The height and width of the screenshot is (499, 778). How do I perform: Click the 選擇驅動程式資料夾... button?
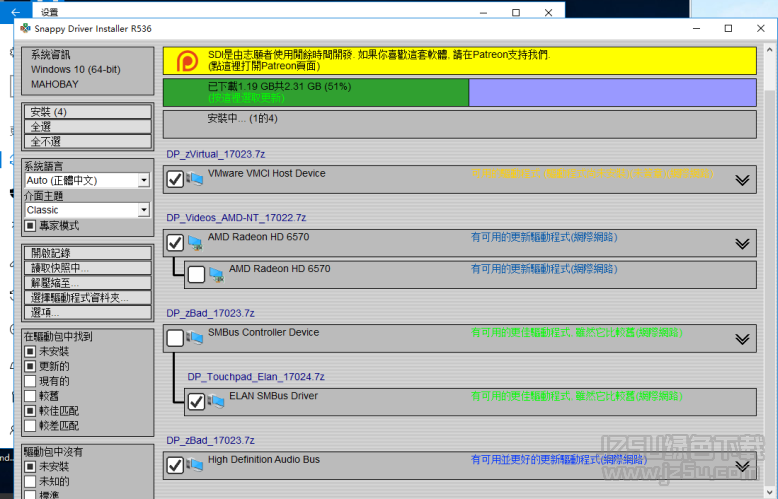pos(88,298)
